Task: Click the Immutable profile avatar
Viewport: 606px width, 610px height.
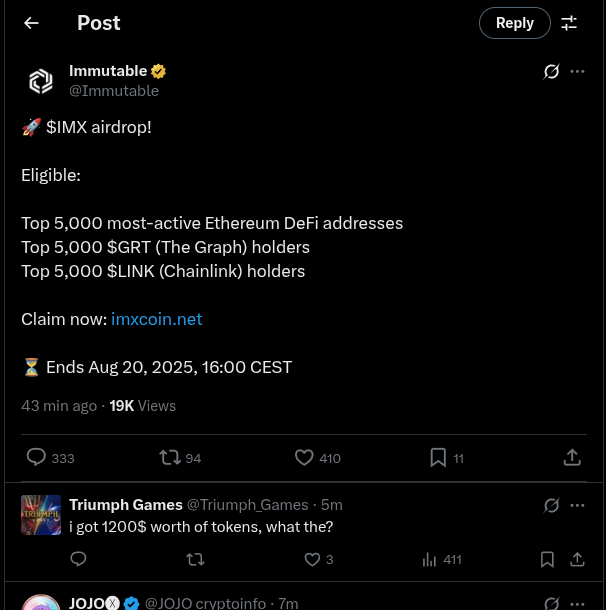Action: coord(41,81)
